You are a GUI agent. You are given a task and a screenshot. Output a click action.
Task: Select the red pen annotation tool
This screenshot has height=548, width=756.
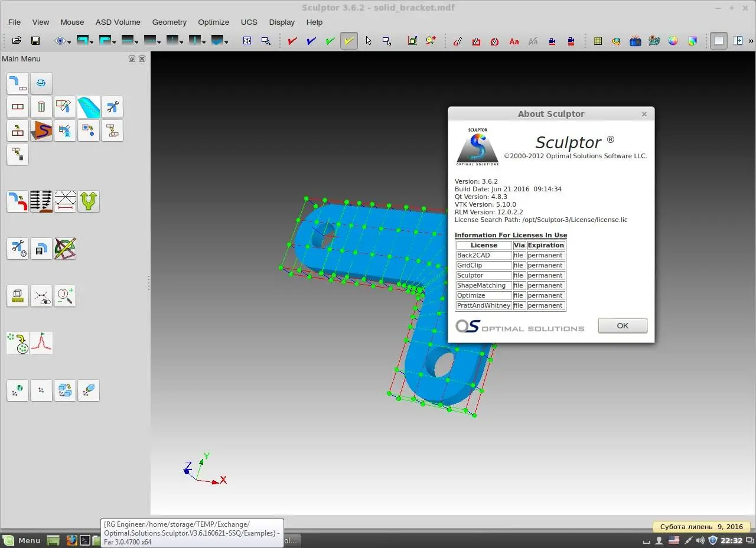click(457, 41)
